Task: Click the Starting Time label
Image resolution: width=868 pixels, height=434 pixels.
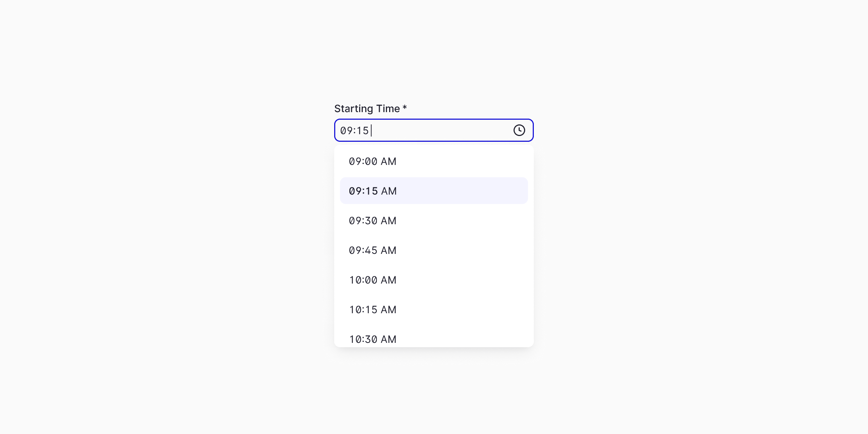Action: tap(366, 108)
